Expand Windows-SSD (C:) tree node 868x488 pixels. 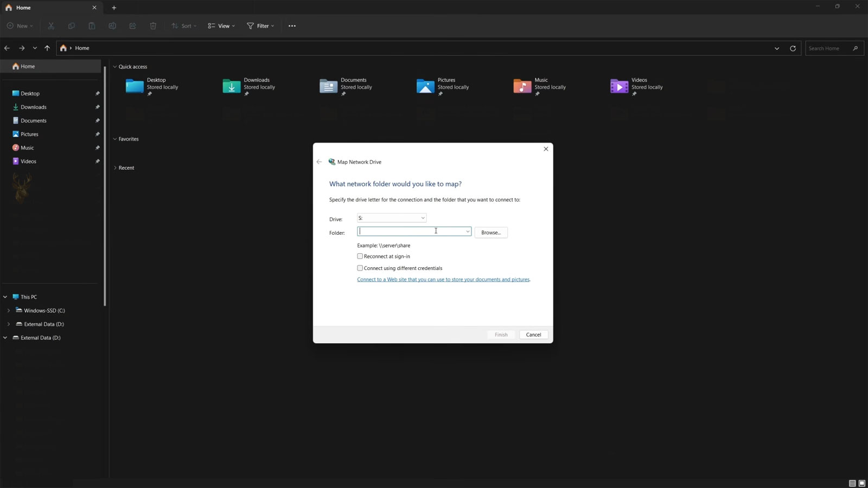click(x=9, y=311)
